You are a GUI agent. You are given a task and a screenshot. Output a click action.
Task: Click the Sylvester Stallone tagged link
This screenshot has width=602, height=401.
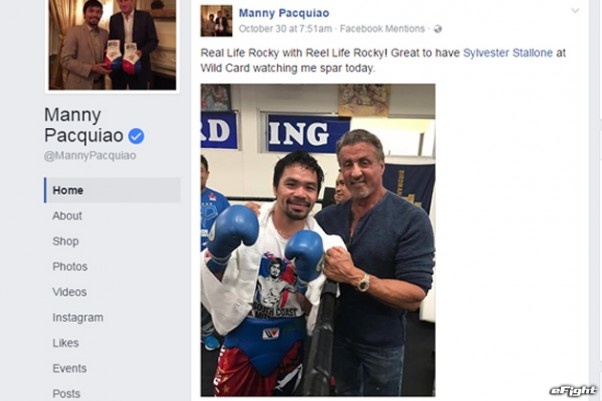[x=508, y=53]
